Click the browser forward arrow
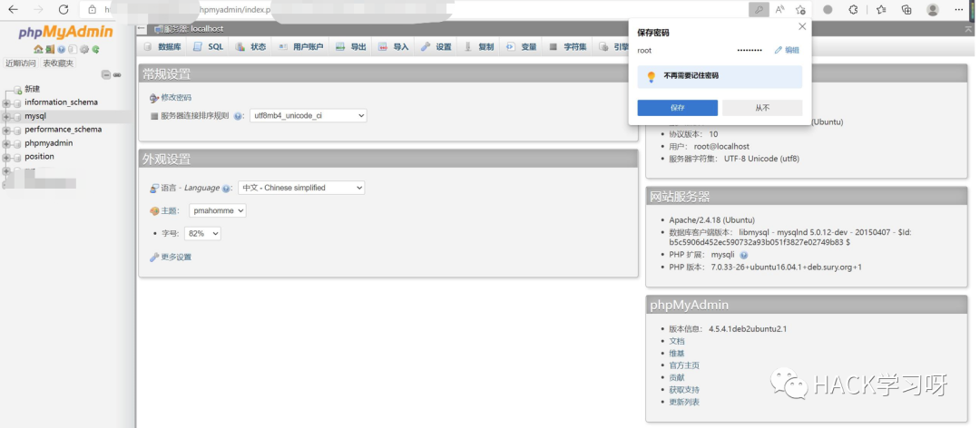This screenshot has width=980, height=428. (x=38, y=9)
